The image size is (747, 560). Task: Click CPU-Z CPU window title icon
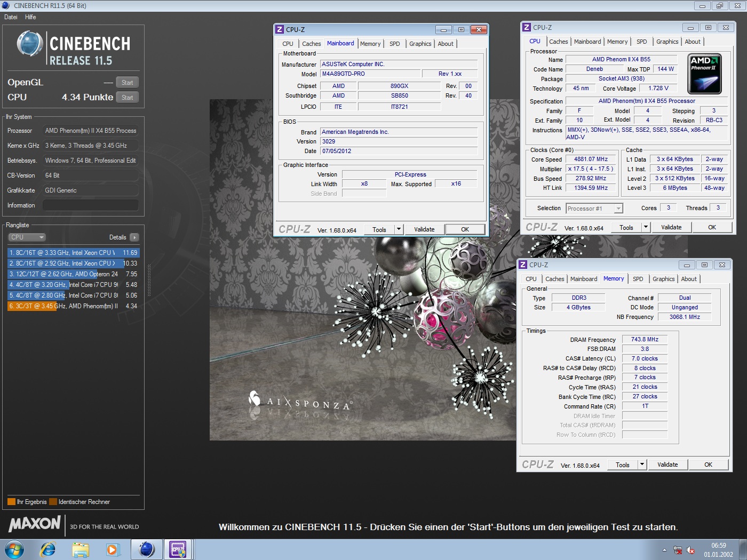coord(527,27)
